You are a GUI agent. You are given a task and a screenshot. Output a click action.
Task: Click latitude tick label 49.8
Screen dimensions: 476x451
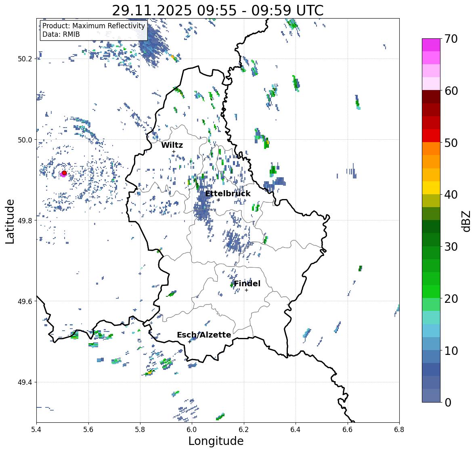(x=25, y=220)
